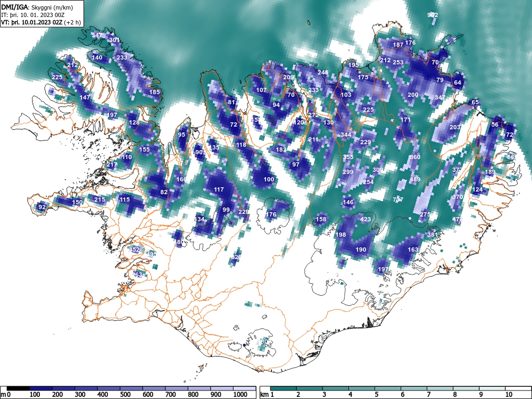Click visibility value 195 on the map
The image size is (532, 399).
pos(353,65)
